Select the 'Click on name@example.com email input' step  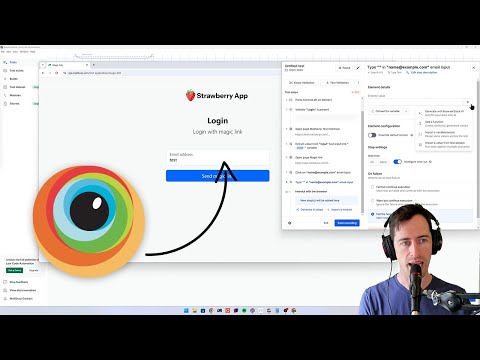coord(323,173)
